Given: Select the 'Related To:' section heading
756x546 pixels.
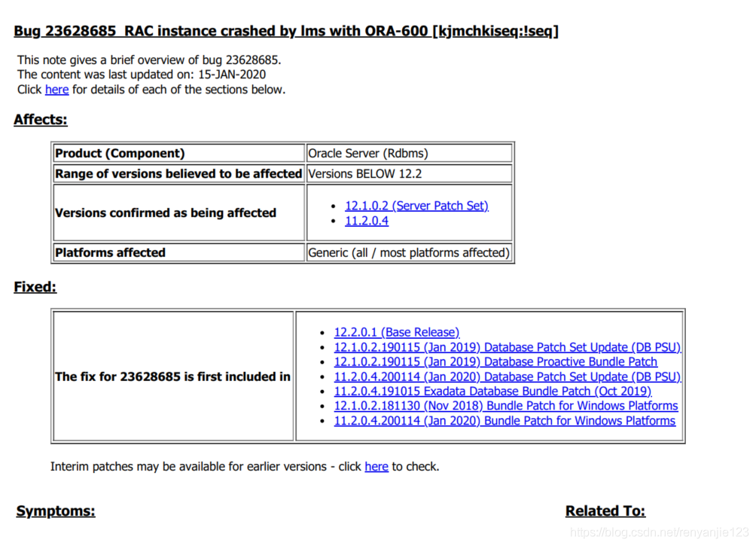Looking at the screenshot, I should (x=605, y=511).
